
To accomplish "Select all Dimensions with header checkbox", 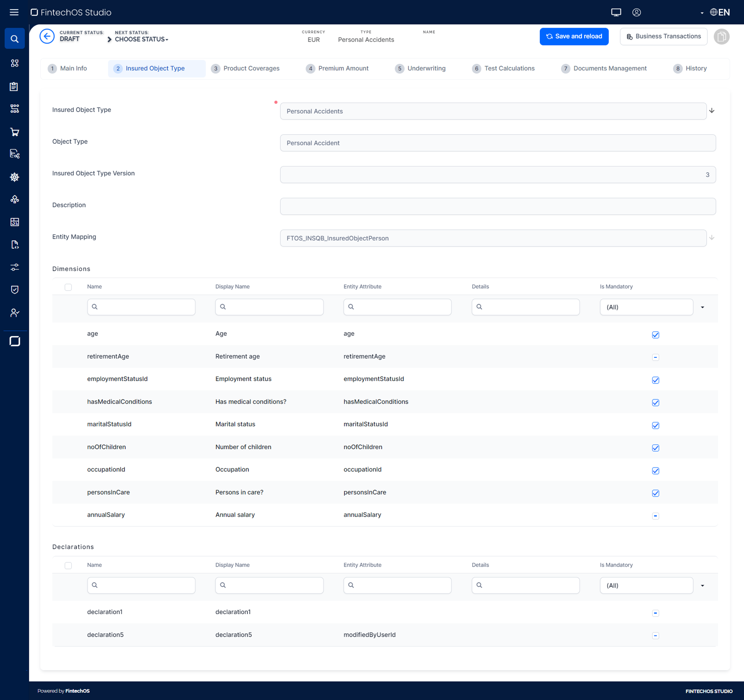I will pyautogui.click(x=68, y=287).
